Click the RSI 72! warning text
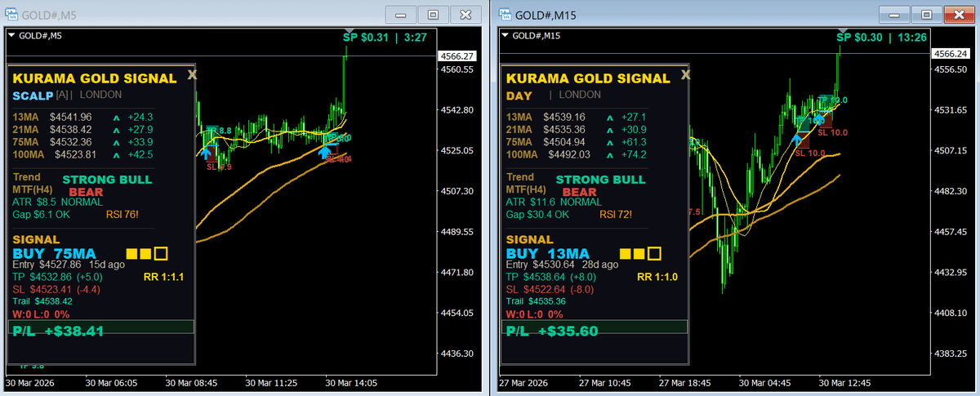The height and width of the screenshot is (396, 980). (616, 215)
